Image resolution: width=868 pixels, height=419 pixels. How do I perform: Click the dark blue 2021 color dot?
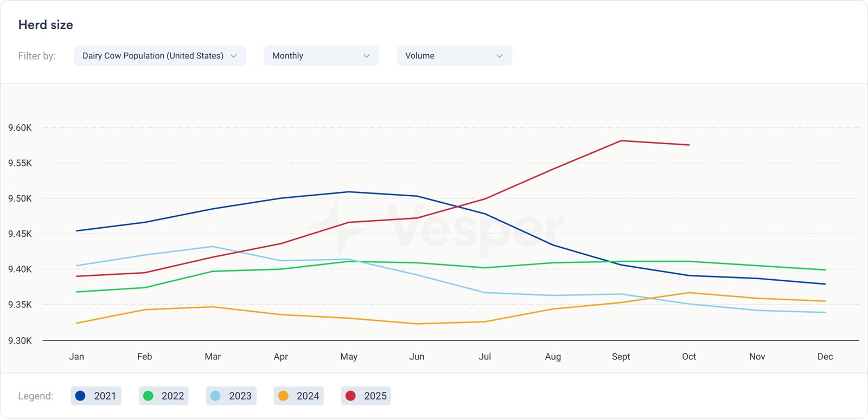click(80, 396)
